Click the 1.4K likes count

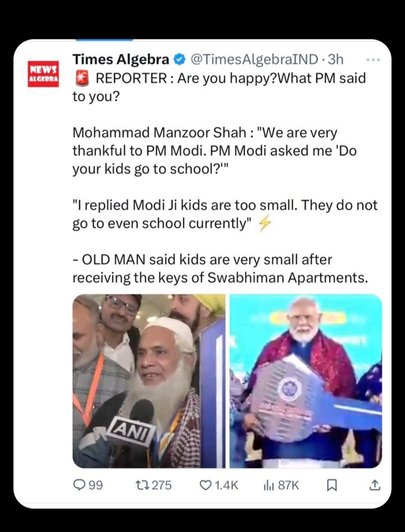(226, 485)
